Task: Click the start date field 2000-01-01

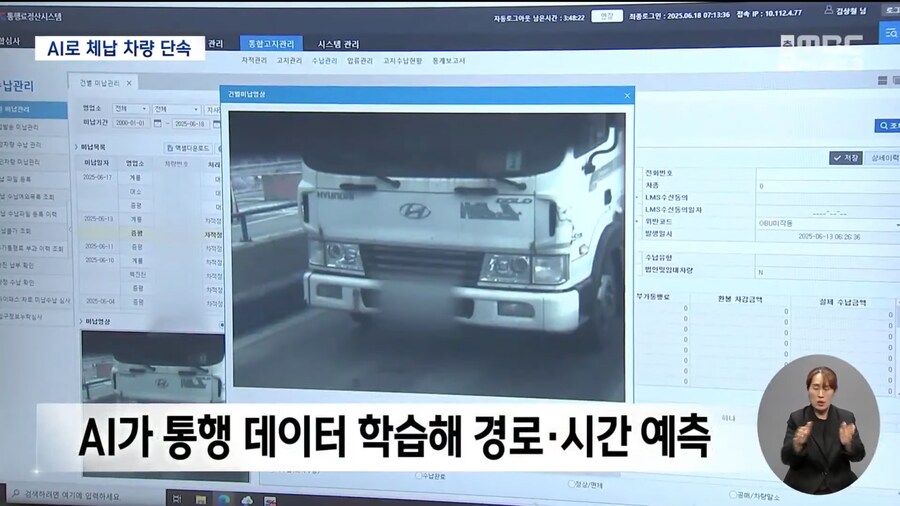Action: [x=131, y=123]
